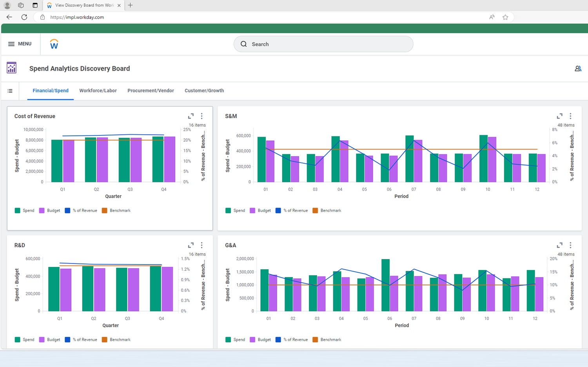Screen dimensions: 588x367
Task: Click the purple Discovery Board chart icon
Action: click(11, 68)
